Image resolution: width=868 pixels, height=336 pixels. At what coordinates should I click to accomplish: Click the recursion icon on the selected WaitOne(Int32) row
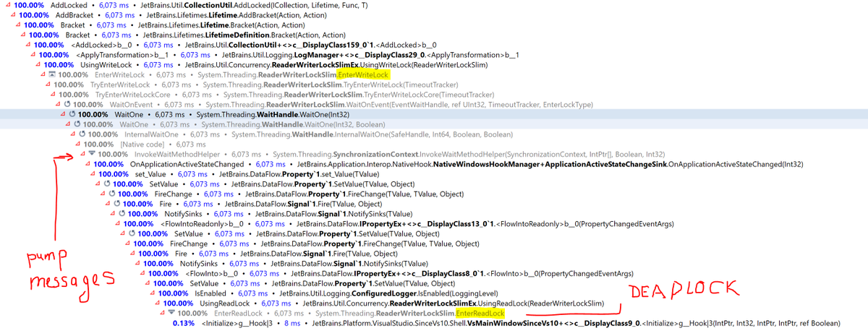72,114
